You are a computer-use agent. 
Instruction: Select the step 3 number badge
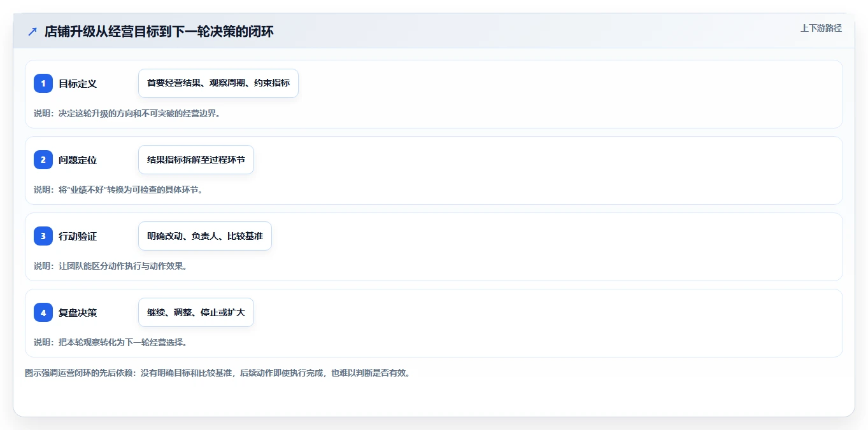[43, 236]
